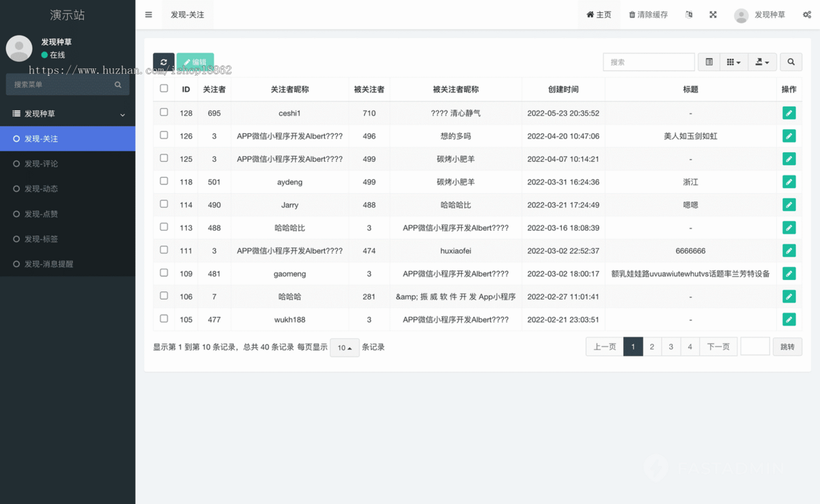
Task: Open the language/document icon in the top bar
Action: tap(689, 14)
